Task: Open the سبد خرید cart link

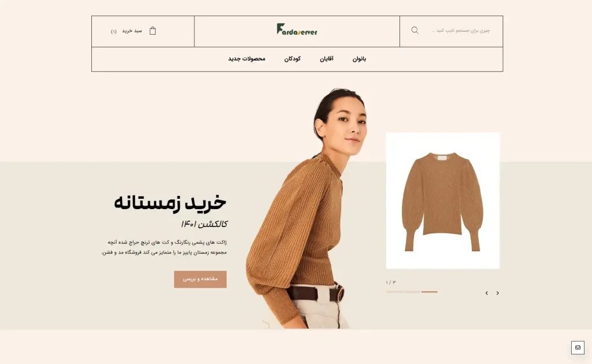Action: (x=132, y=31)
